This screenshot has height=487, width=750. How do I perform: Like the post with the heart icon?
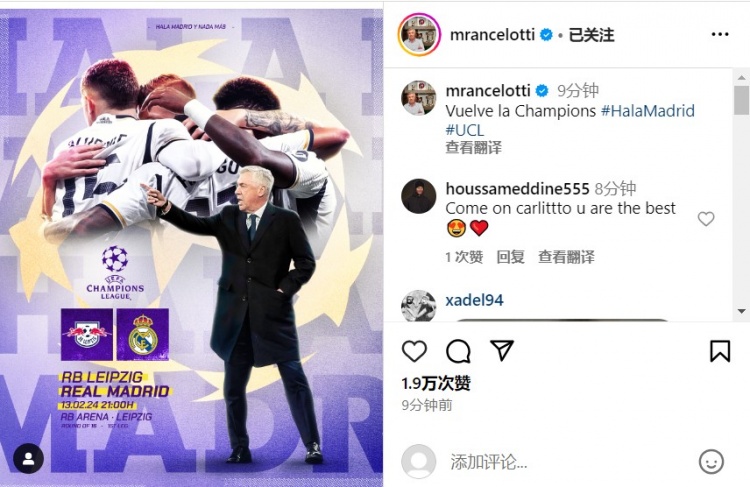coord(414,352)
